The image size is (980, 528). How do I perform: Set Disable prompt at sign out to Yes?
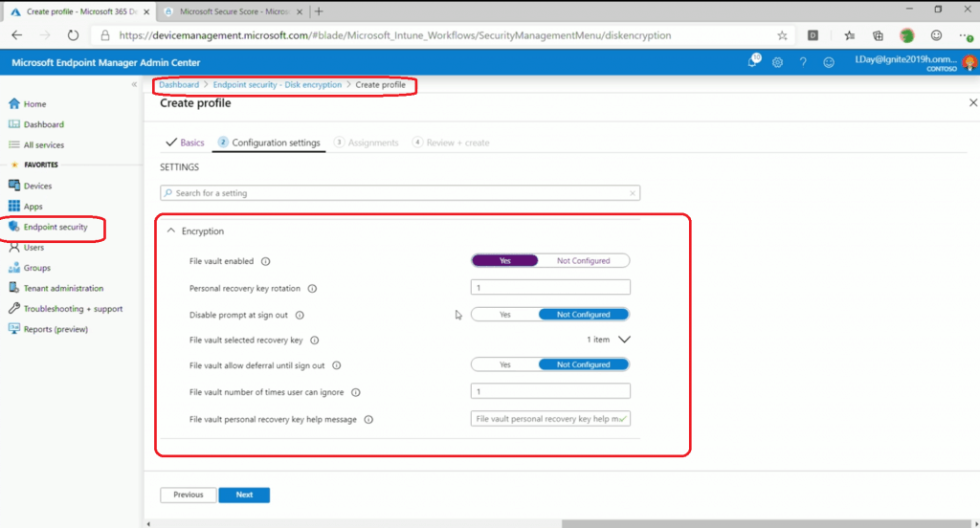(505, 315)
